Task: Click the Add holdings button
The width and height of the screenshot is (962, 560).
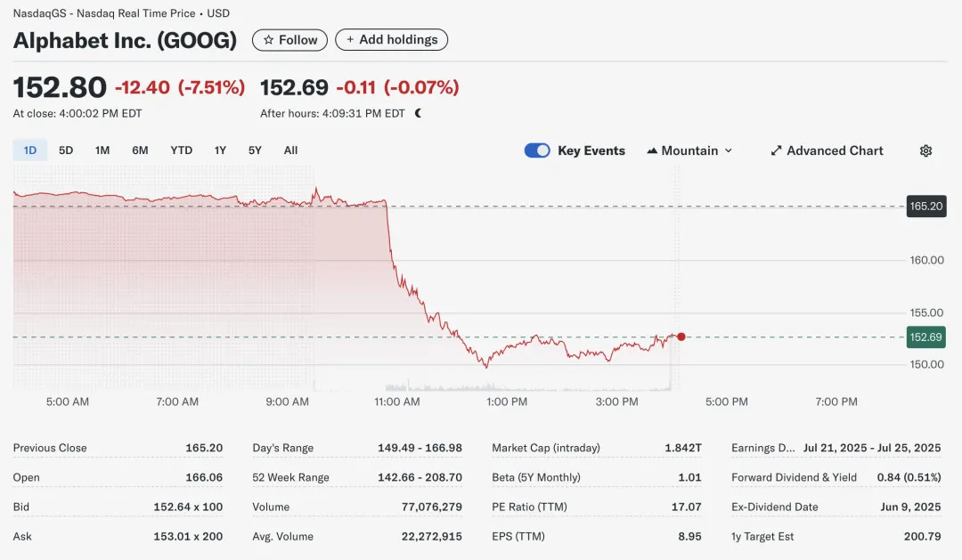Action: click(x=391, y=40)
